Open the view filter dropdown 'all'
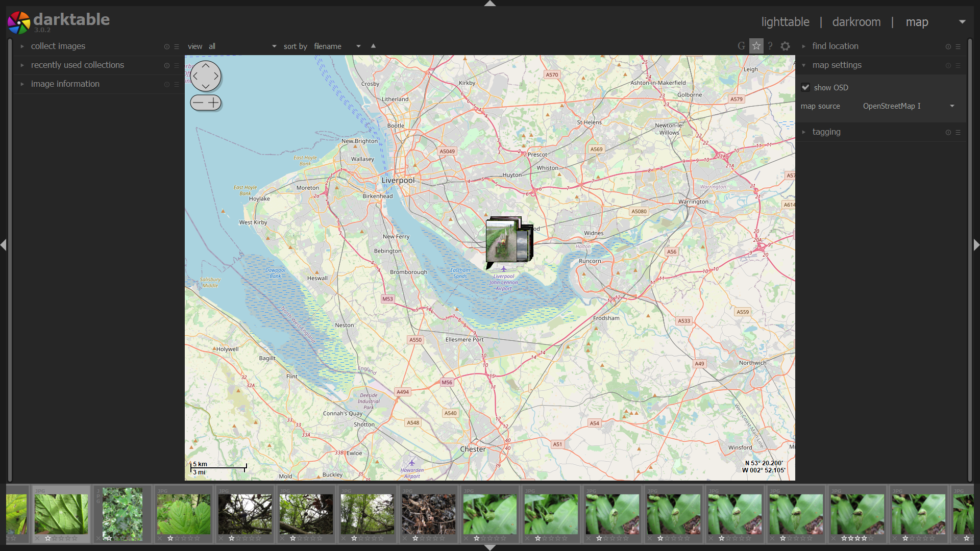Screen dimensions: 980x551 242,46
